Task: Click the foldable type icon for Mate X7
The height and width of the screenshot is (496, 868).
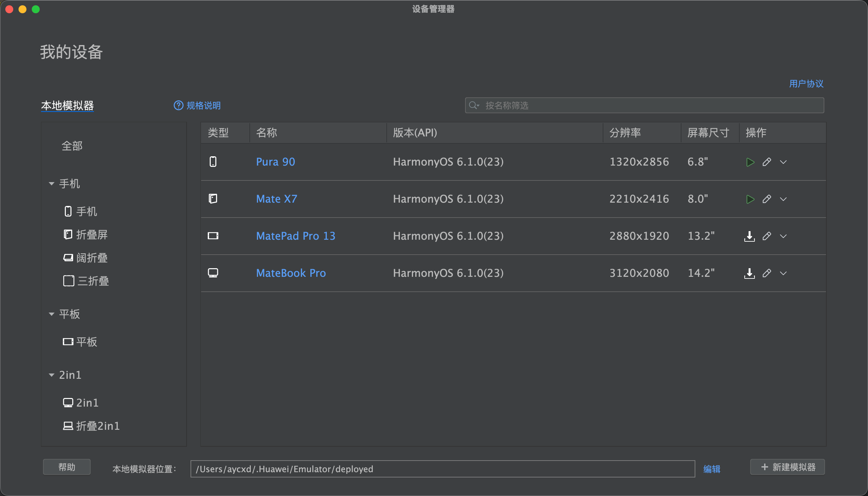Action: [x=213, y=199]
